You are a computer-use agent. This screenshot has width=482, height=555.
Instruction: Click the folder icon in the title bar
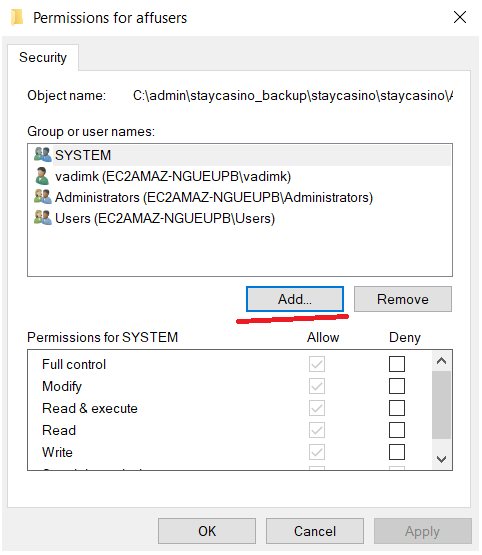point(17,17)
